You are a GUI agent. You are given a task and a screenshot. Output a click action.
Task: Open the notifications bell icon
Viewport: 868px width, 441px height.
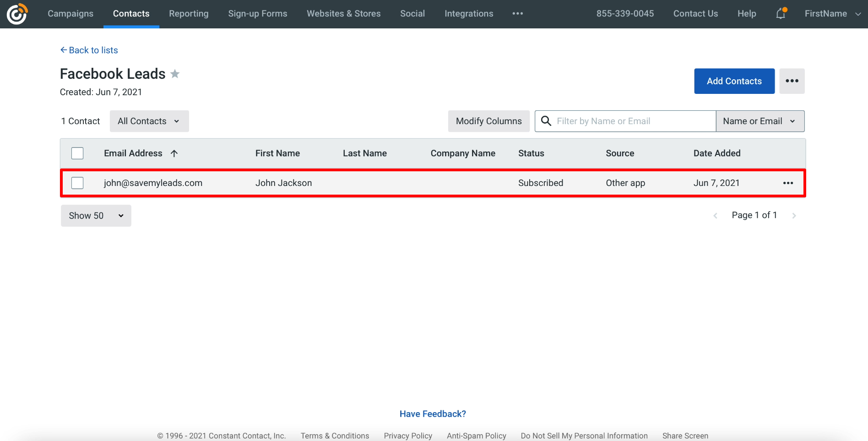pos(781,14)
